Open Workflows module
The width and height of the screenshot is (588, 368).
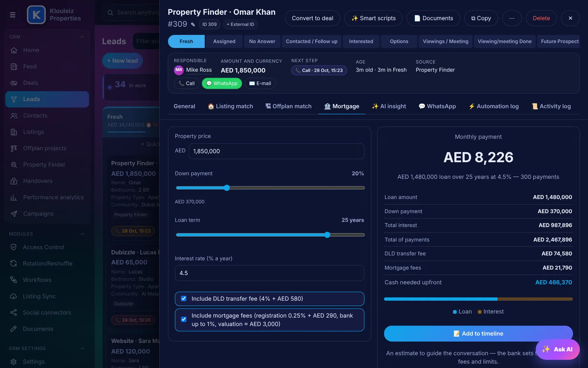click(x=47, y=280)
